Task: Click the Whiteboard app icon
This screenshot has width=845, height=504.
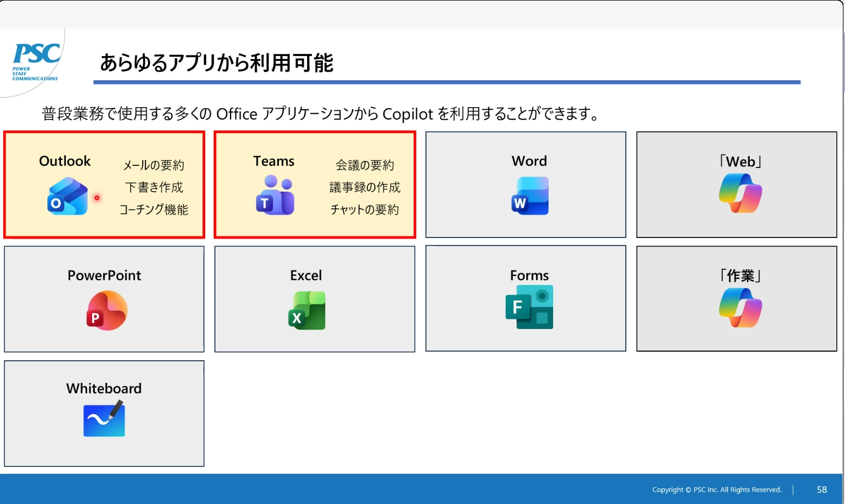Action: [x=104, y=418]
